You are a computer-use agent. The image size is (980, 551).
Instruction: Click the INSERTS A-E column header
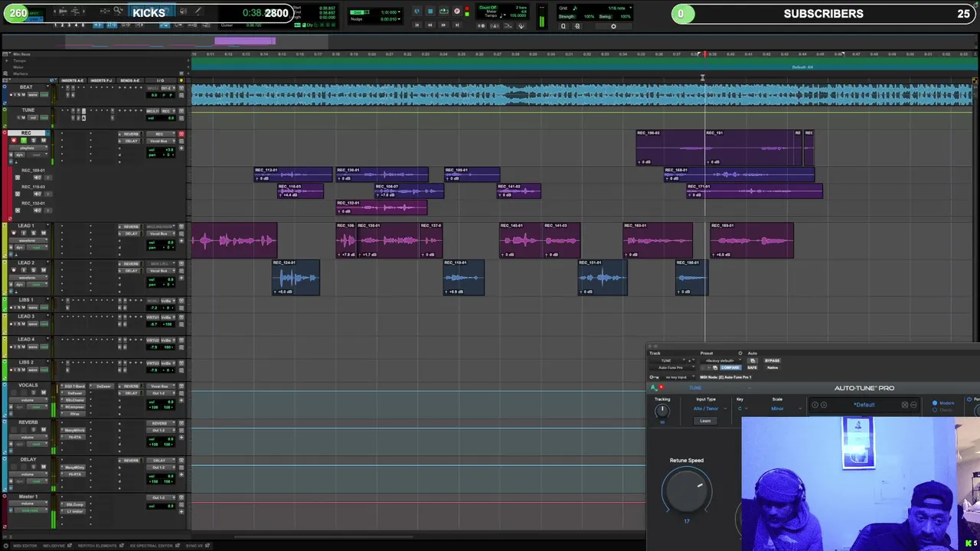pos(73,80)
